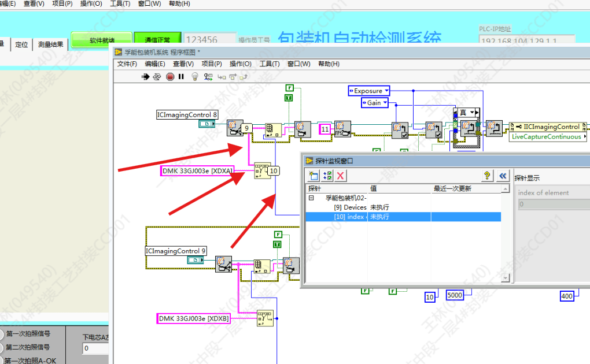Select the lower search node beside XDXB constant

pos(265,318)
